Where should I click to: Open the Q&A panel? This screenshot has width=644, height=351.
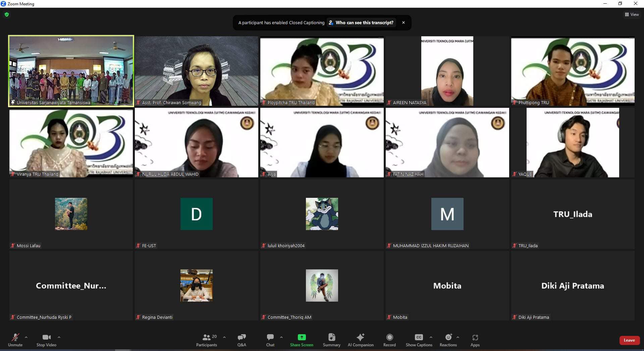click(241, 340)
